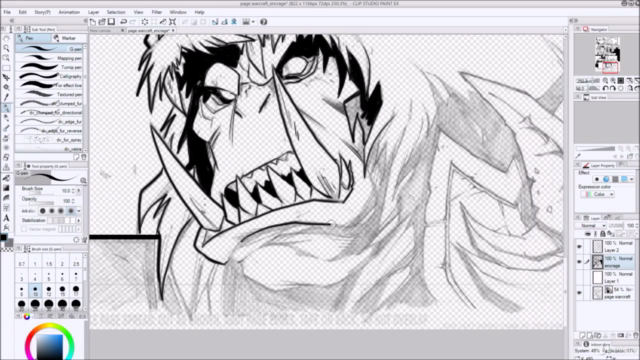
Task: Click the lock layer icon
Action: click(602, 234)
